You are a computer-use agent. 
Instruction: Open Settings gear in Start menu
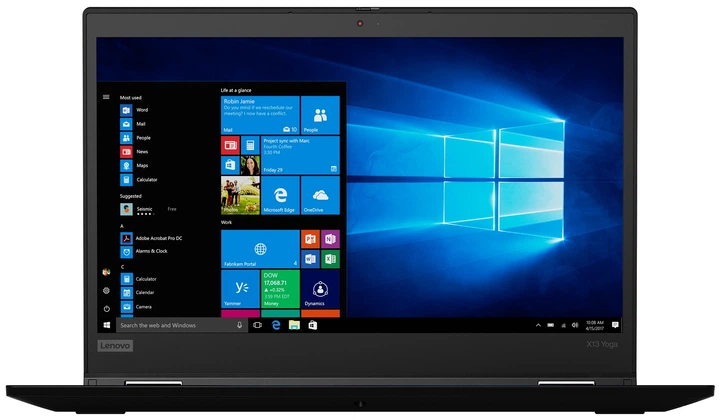[106, 290]
